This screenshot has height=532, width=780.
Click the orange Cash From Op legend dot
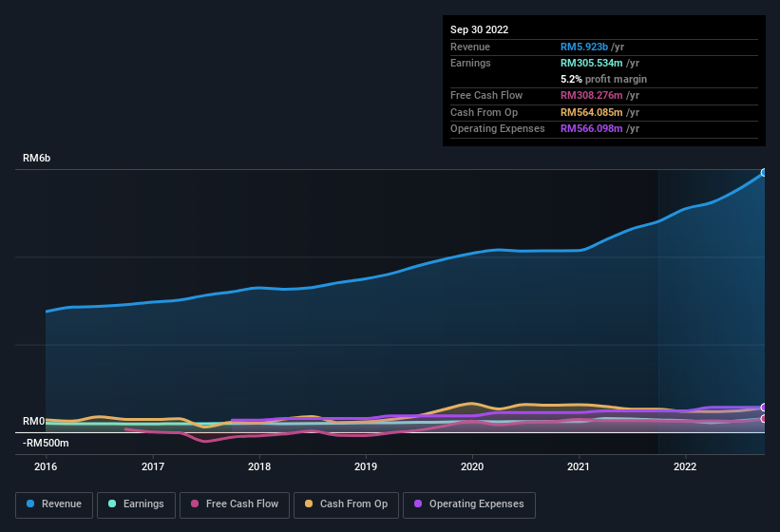click(310, 504)
